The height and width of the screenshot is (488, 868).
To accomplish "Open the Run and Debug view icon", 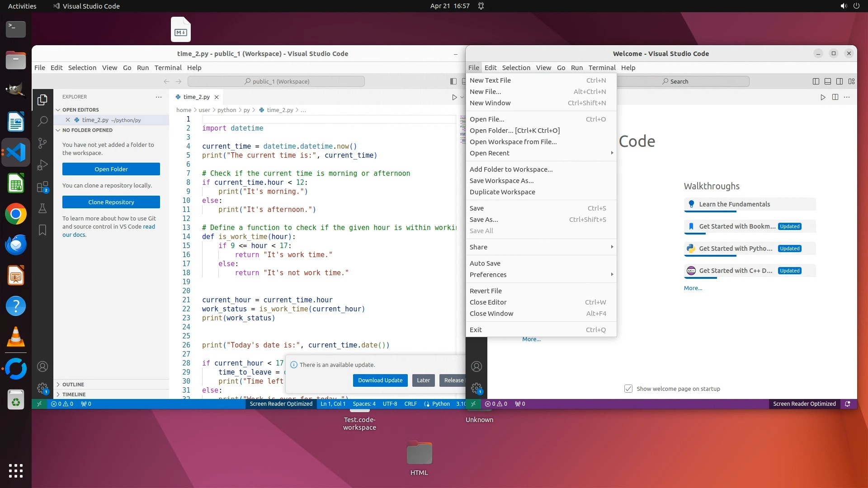I will point(42,165).
